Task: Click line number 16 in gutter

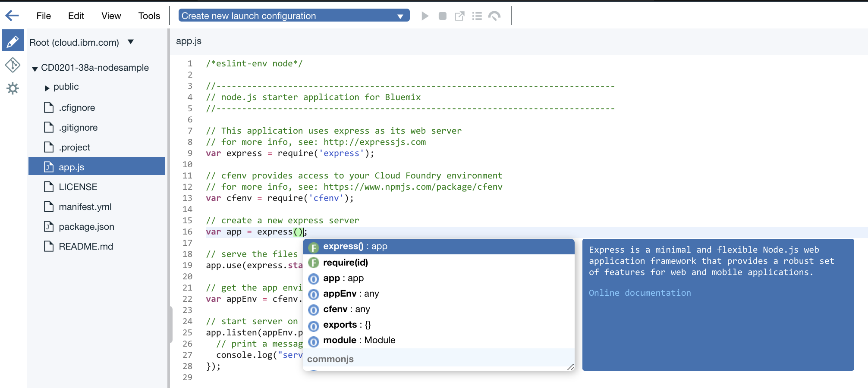Action: click(187, 232)
